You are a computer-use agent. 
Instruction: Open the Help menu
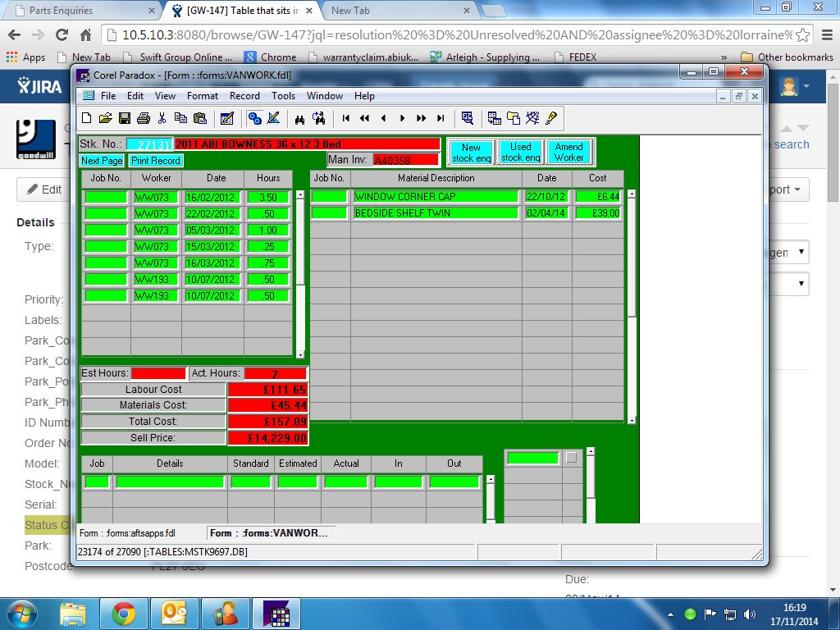(364, 96)
